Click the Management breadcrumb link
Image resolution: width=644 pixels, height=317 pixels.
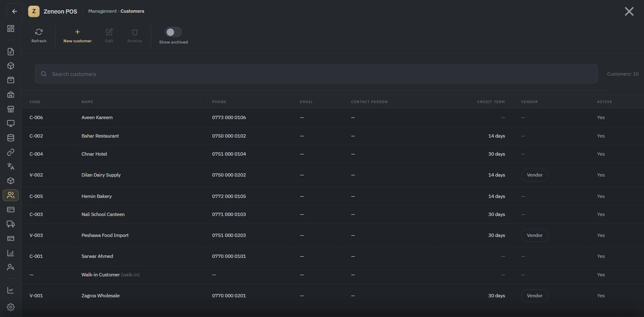(x=102, y=11)
